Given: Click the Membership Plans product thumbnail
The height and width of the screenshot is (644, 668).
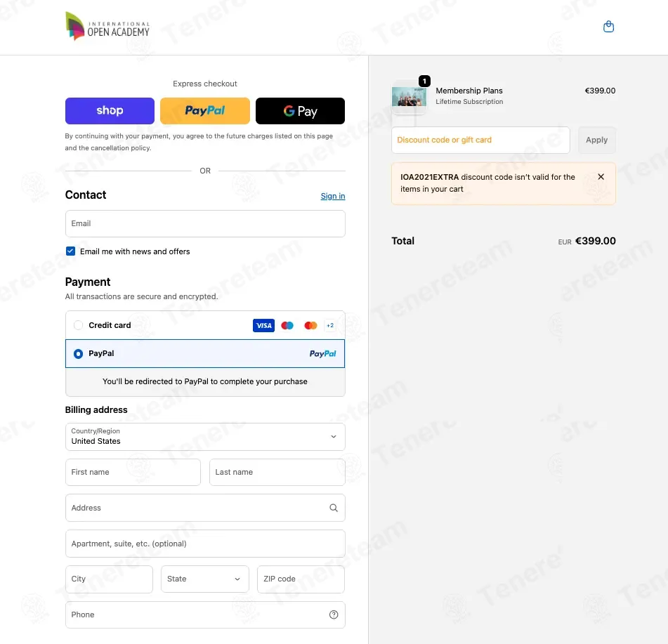Looking at the screenshot, I should click(409, 97).
